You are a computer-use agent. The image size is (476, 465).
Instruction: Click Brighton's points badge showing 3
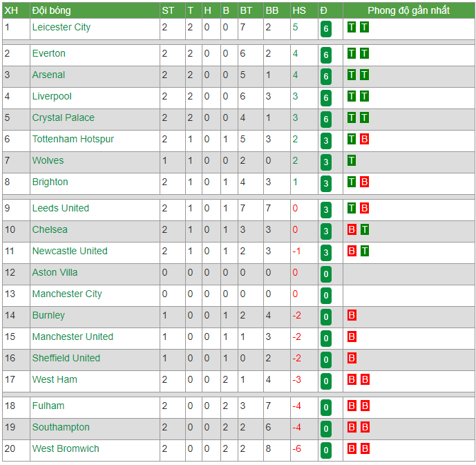pyautogui.click(x=325, y=184)
